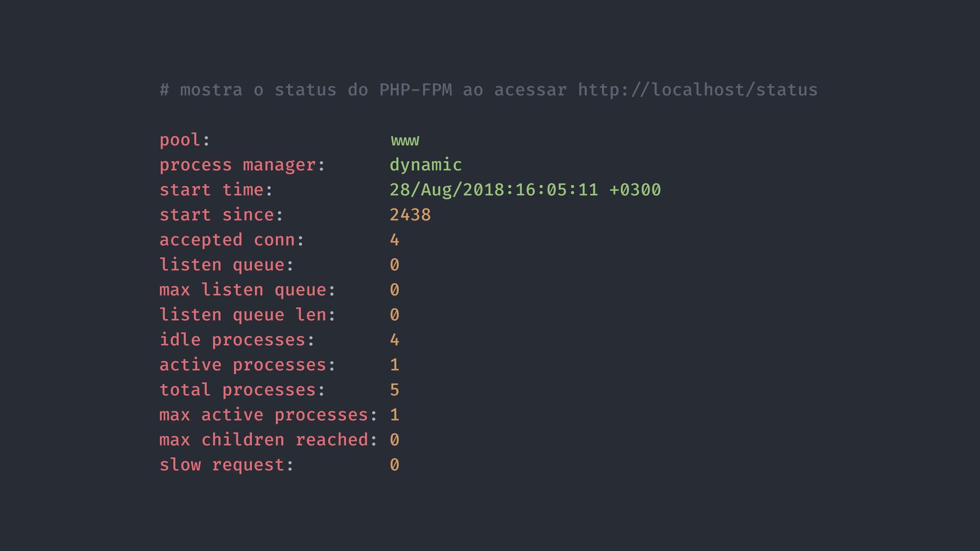Viewport: 980px width, 551px height.
Task: Click the 'process manager' label
Action: point(237,165)
